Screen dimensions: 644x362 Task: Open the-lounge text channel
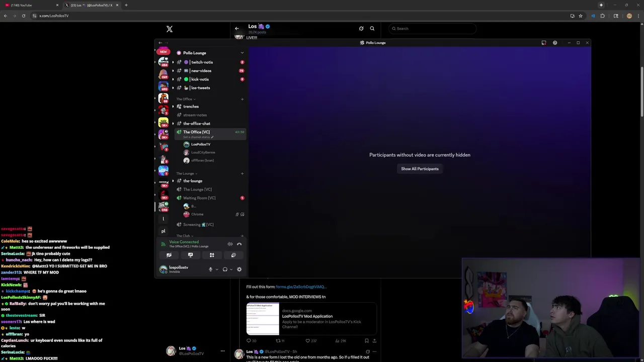point(210,181)
